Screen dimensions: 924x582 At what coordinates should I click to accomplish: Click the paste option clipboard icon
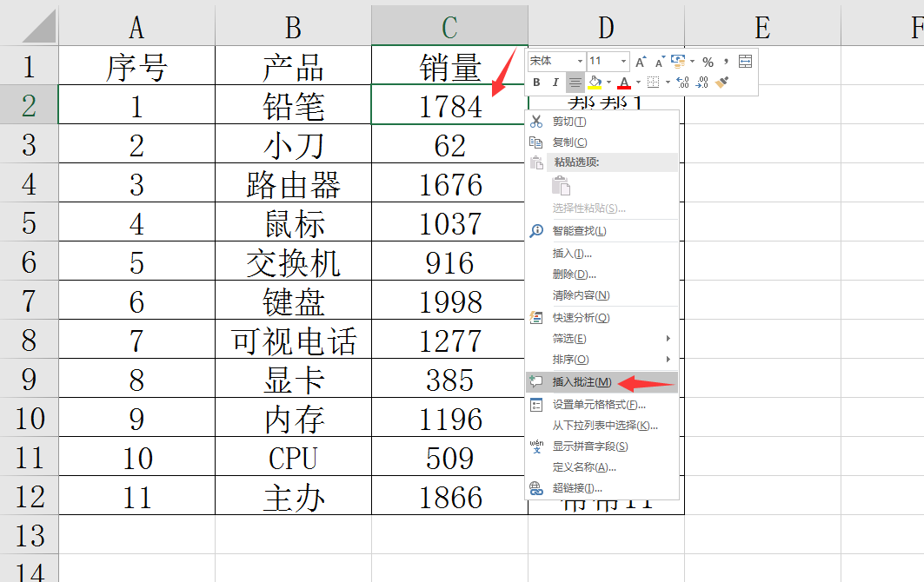tap(561, 186)
